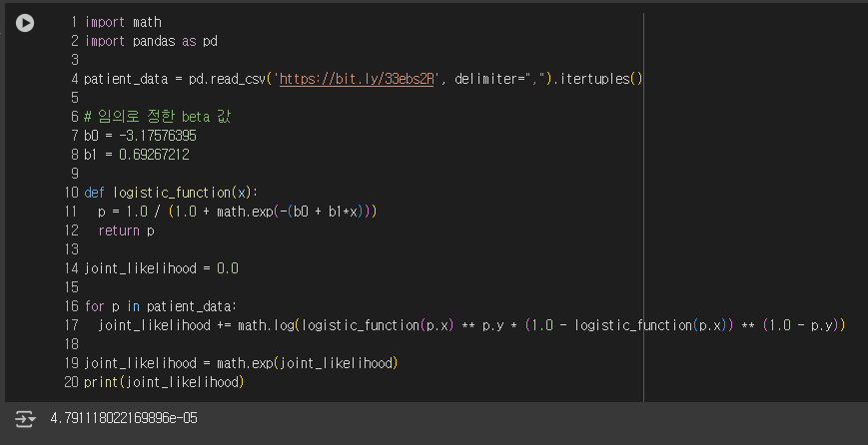Click the 'print(joint_likelihood)' line
This screenshot has width=868, height=445.
(x=164, y=382)
